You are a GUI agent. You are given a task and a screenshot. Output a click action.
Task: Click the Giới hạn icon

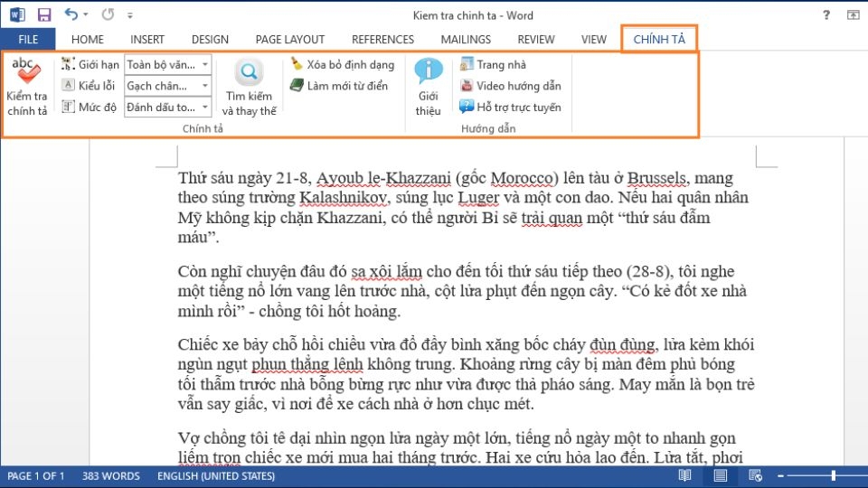click(x=68, y=64)
